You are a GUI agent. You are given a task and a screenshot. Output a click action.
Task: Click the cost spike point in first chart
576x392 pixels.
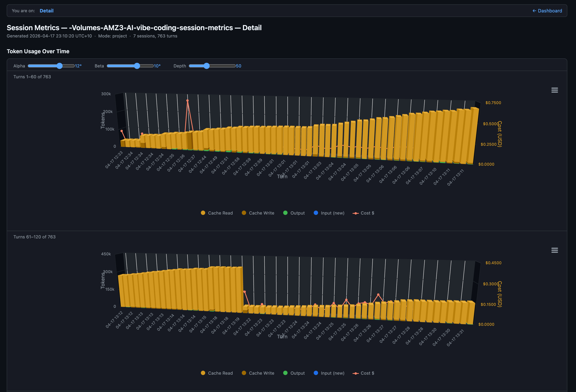click(x=187, y=100)
